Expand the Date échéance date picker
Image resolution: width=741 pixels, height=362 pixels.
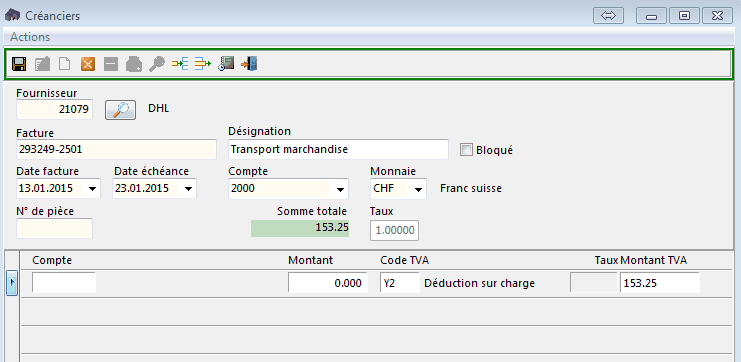pos(189,189)
